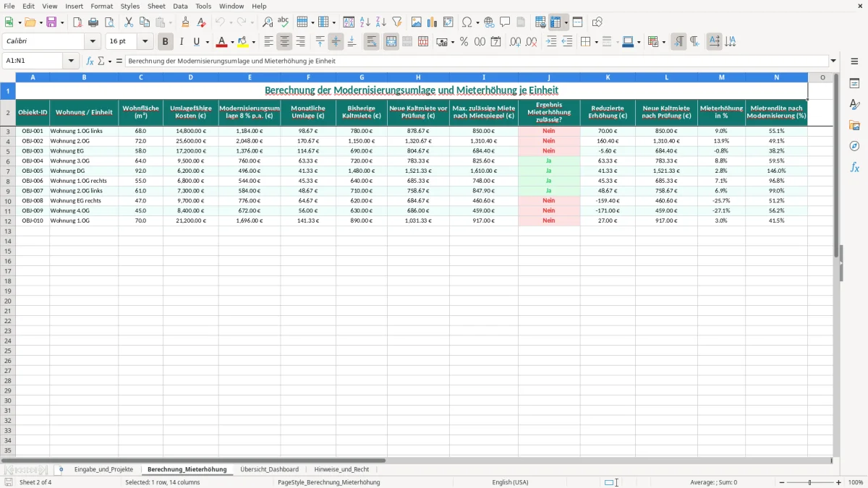Toggle center vertically alignment
This screenshot has height=488, width=868.
[x=336, y=42]
